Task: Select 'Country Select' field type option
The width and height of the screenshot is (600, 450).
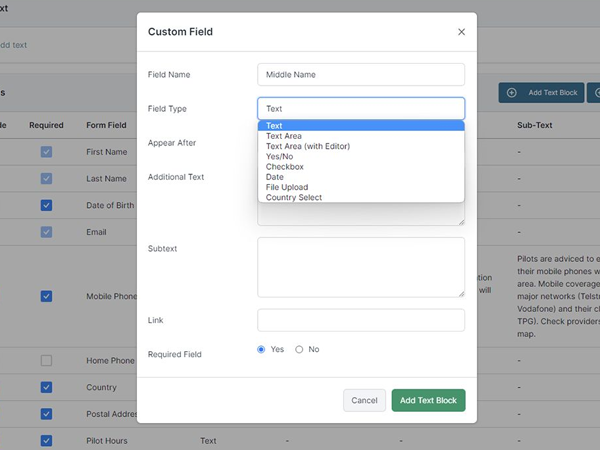Action: 294,197
